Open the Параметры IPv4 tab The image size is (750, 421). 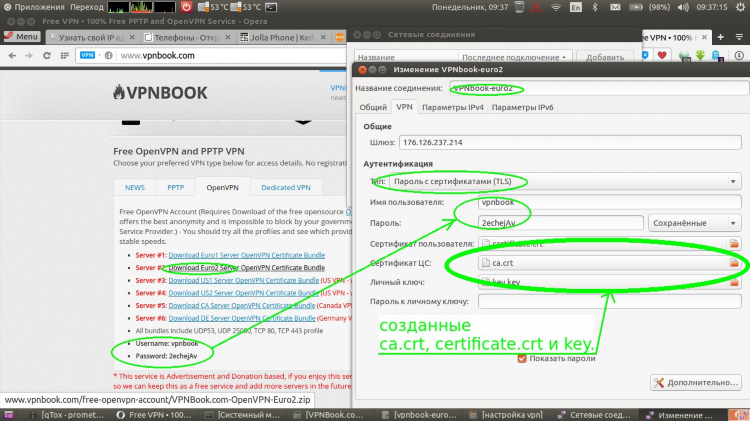[x=452, y=107]
